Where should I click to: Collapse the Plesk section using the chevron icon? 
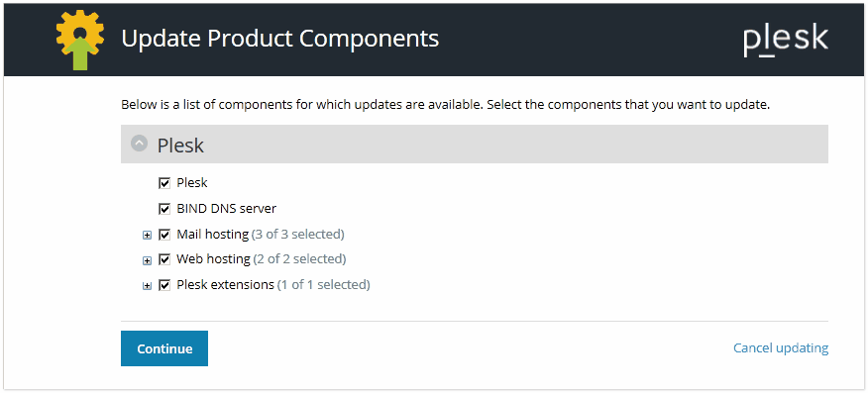(x=139, y=144)
